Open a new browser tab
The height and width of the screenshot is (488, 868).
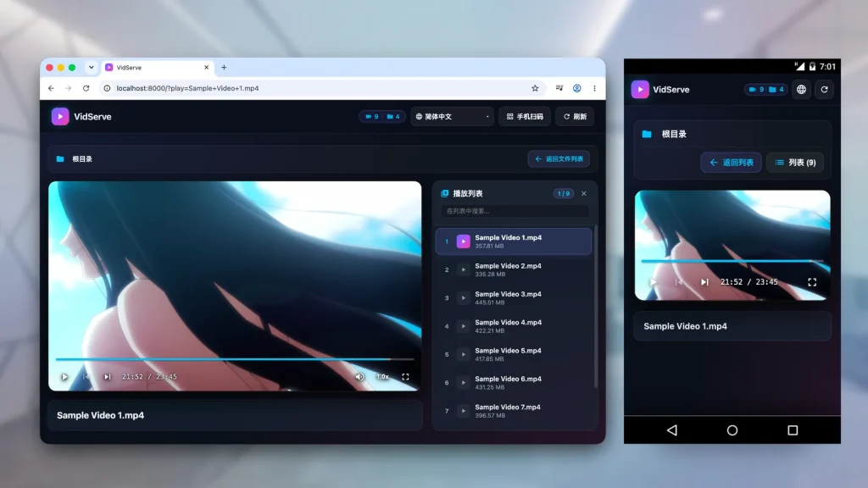[224, 68]
